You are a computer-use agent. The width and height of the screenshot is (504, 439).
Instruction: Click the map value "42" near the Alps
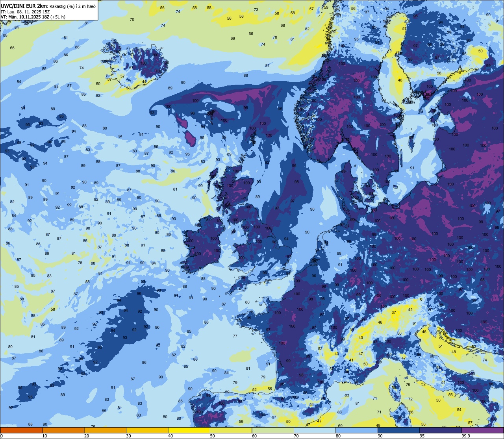point(410,309)
